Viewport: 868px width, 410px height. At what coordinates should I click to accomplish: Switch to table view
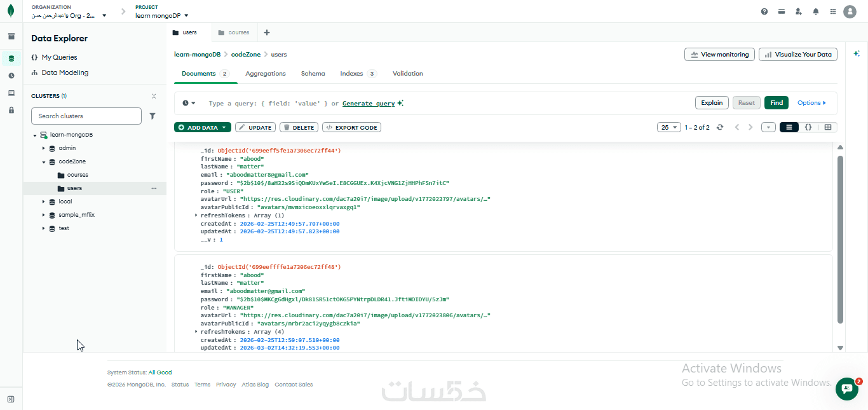[x=828, y=127]
